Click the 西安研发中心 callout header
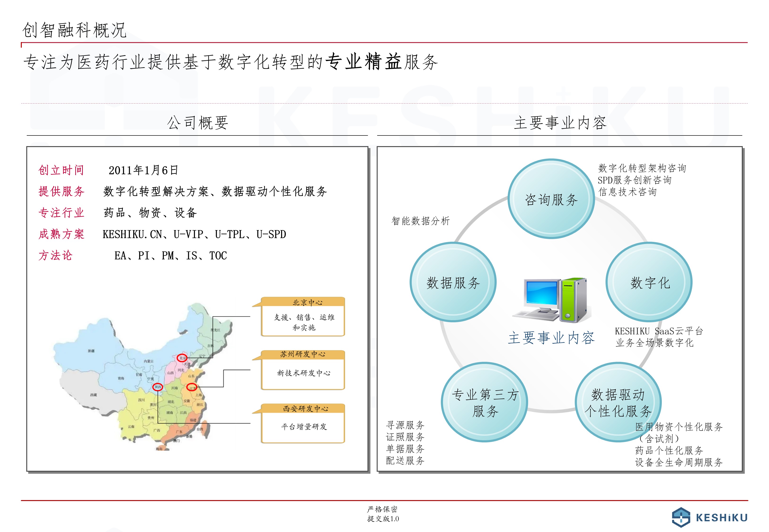Viewport: 769px width, 532px height. point(303,408)
